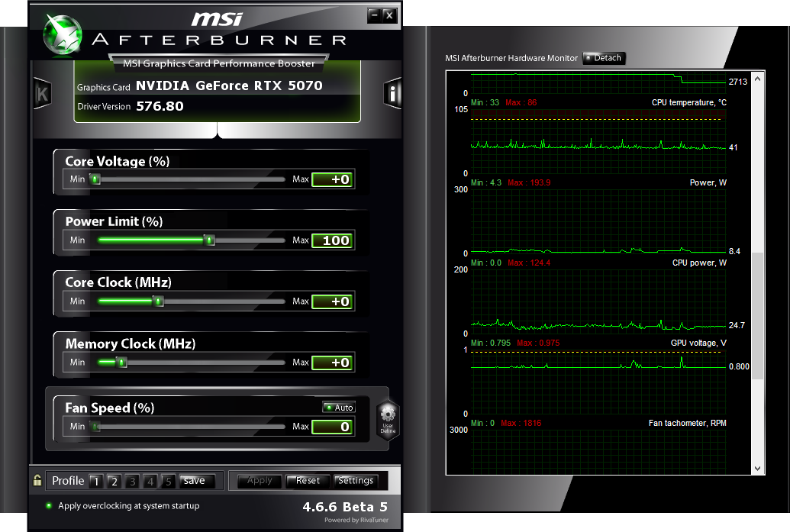Screen dimensions: 790x532
Task: Load profile slot 4
Action: coord(150,481)
